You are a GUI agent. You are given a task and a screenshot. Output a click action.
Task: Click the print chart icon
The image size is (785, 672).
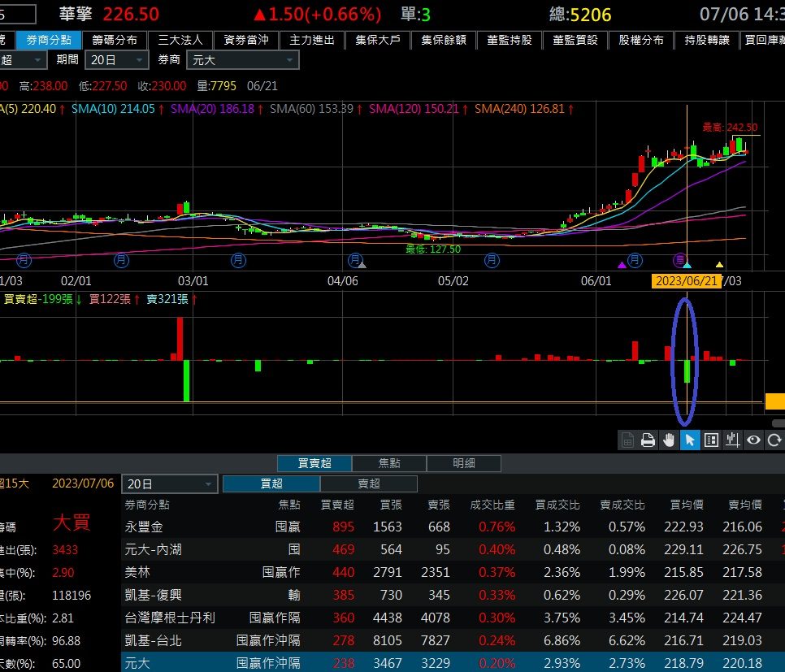click(x=648, y=440)
